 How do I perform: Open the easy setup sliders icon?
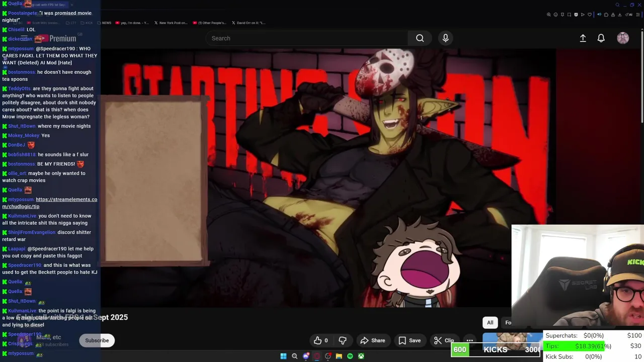pos(638,15)
